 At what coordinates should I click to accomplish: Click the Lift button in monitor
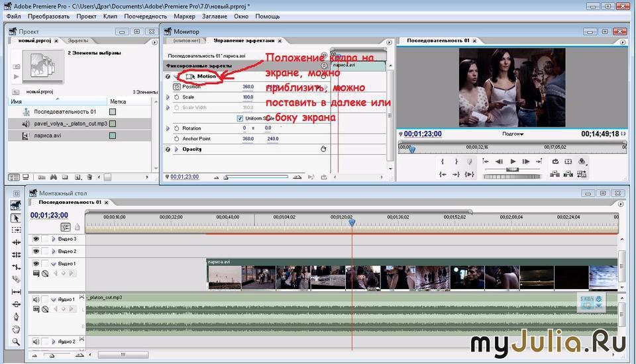[x=555, y=174]
